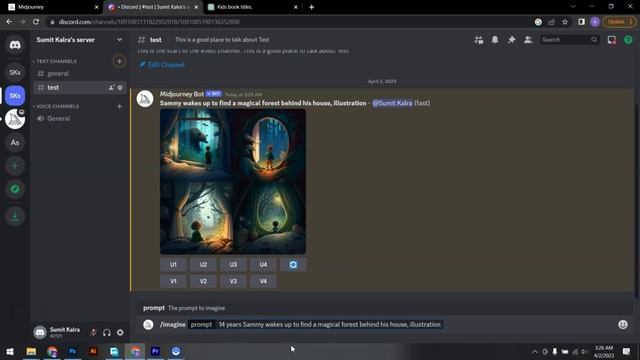Viewport: 640px width, 360px height.
Task: Click the /imagine prompt input field
Action: pos(330,324)
